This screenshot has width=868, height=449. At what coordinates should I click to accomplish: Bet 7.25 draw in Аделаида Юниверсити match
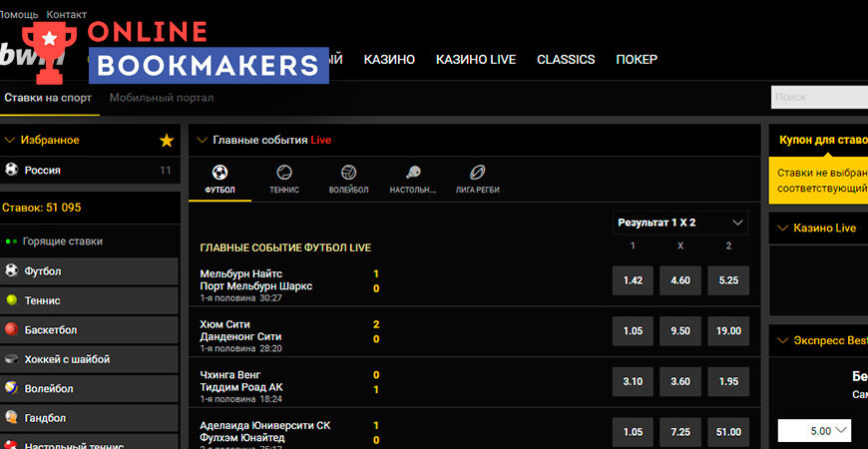tap(680, 432)
